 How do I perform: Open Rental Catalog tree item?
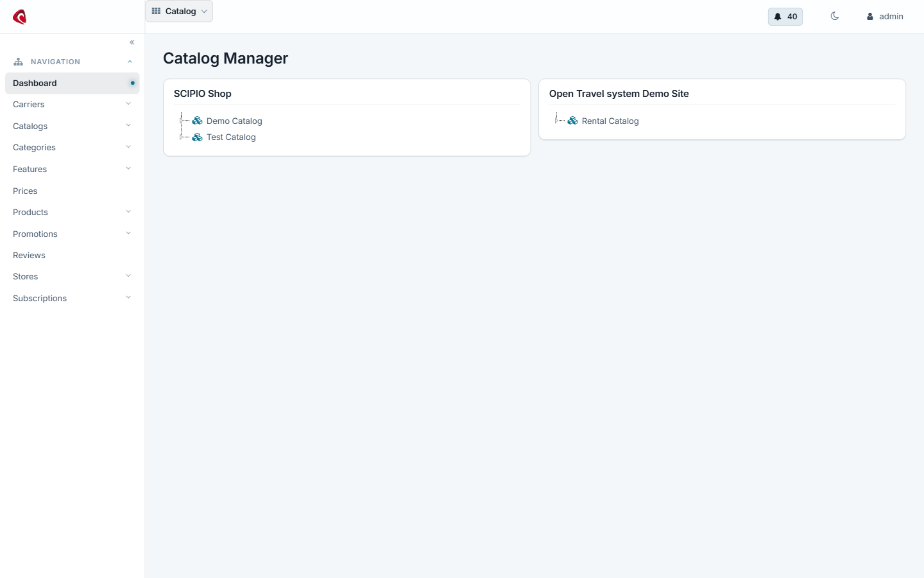pyautogui.click(x=610, y=121)
